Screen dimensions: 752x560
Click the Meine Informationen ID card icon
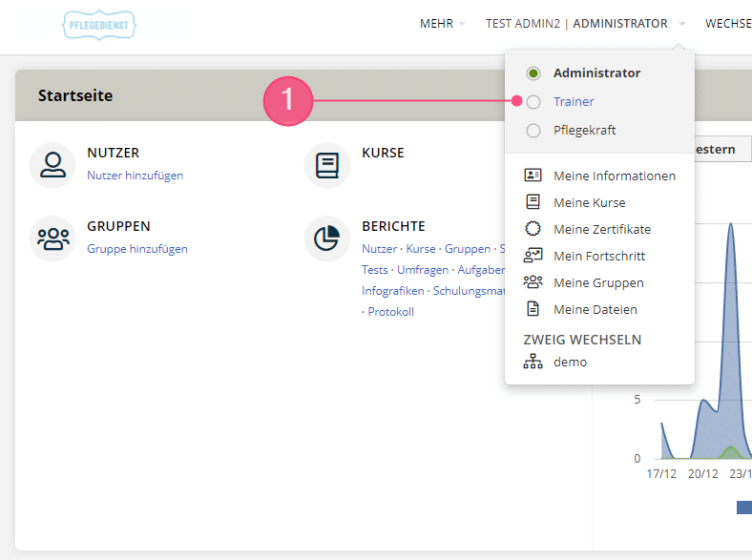click(x=533, y=176)
